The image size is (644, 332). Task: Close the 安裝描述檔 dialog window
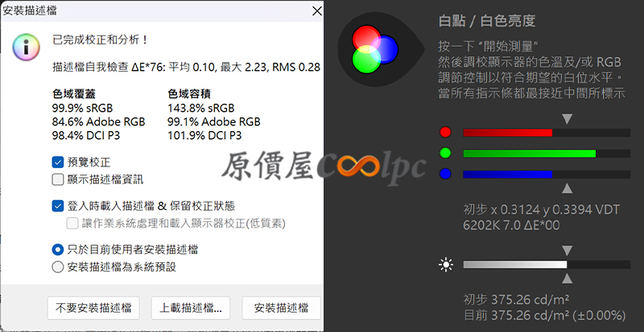tap(316, 11)
